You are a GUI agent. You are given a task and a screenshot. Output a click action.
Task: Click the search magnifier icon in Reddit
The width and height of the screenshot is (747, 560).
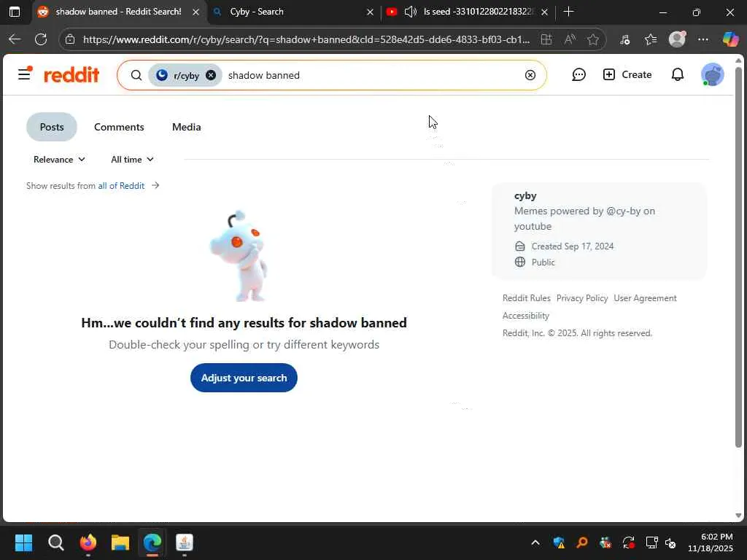tap(136, 75)
